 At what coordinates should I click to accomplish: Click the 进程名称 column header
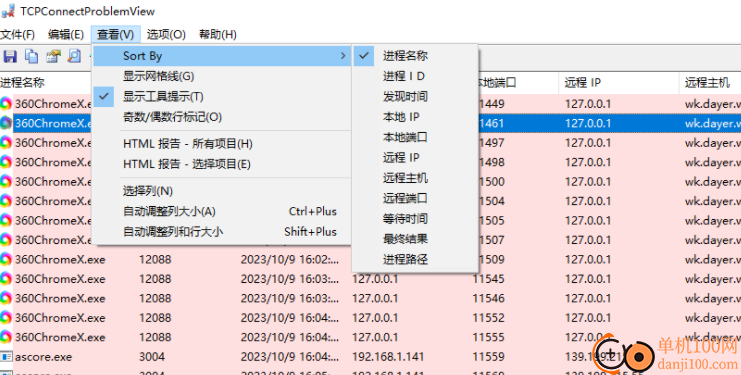point(46,83)
